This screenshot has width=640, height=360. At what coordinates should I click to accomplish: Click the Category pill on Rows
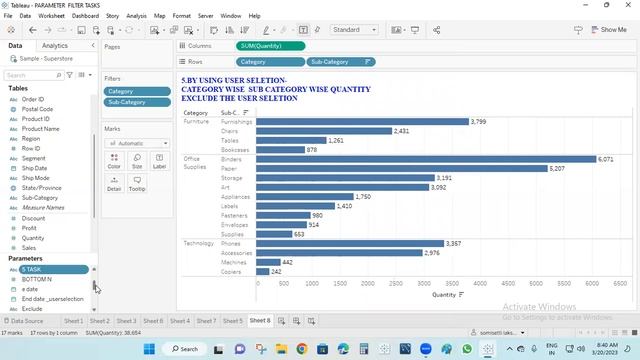(x=270, y=62)
